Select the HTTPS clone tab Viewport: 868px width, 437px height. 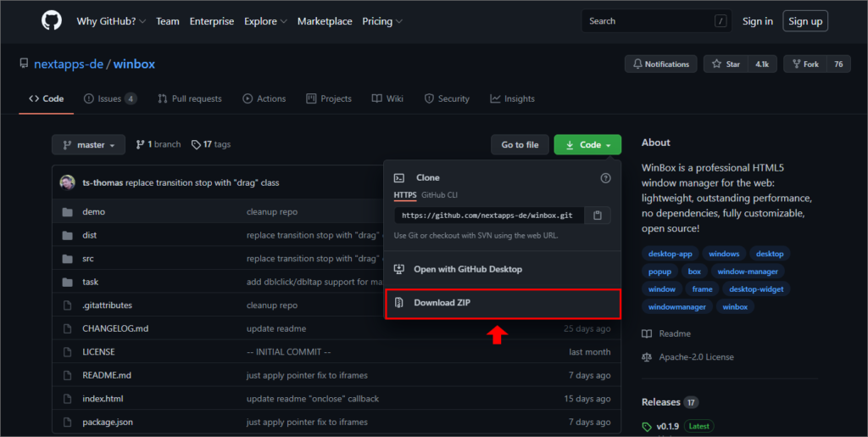tap(405, 195)
